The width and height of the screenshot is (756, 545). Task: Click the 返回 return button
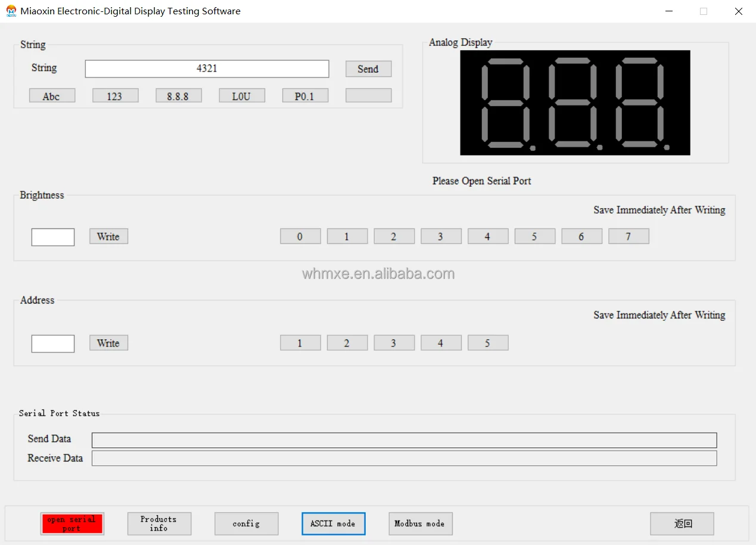[682, 524]
